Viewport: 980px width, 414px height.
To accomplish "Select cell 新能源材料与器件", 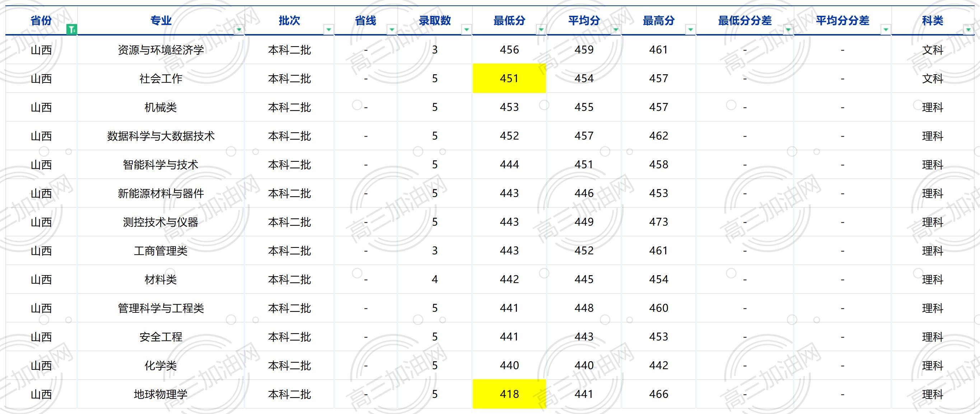I will [160, 193].
